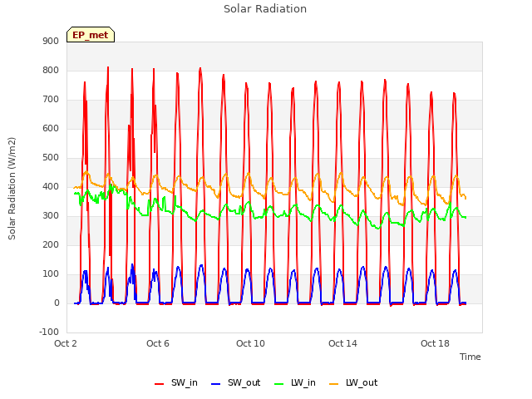Click the 100 y-axis tick label
532x399 pixels.
(51, 273)
